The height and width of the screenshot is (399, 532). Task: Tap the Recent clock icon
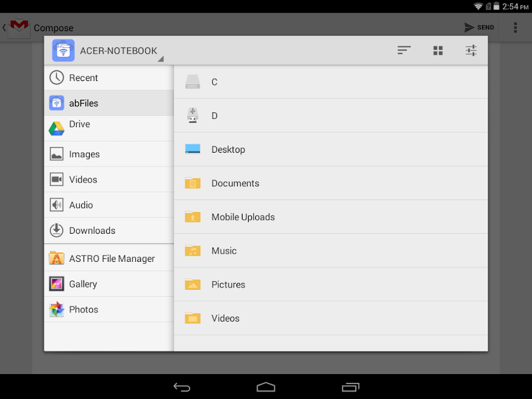56,78
